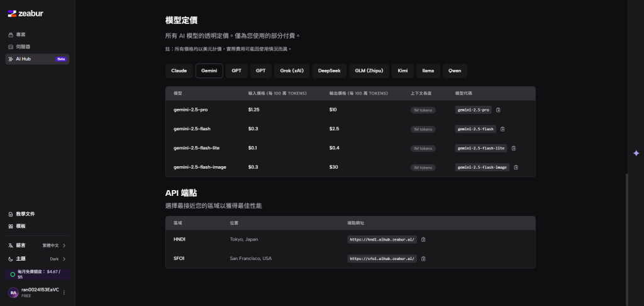644x306 pixels.
Task: Open the 教學文件 documentation icon
Action: point(11,214)
